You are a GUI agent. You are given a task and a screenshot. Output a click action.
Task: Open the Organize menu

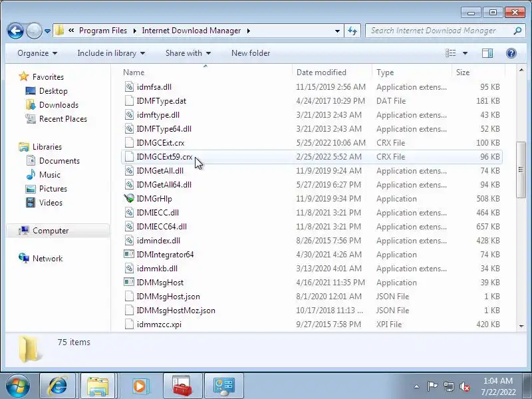tap(37, 53)
